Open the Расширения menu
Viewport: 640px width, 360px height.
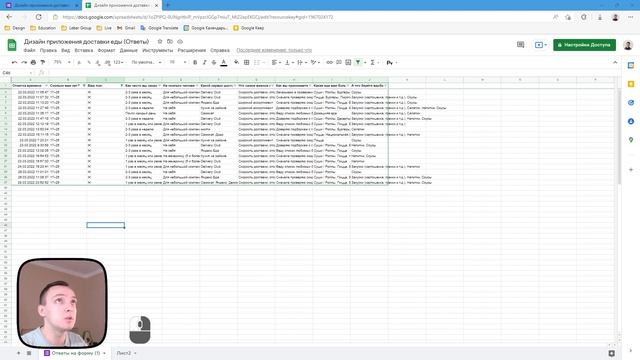pyautogui.click(x=191, y=50)
